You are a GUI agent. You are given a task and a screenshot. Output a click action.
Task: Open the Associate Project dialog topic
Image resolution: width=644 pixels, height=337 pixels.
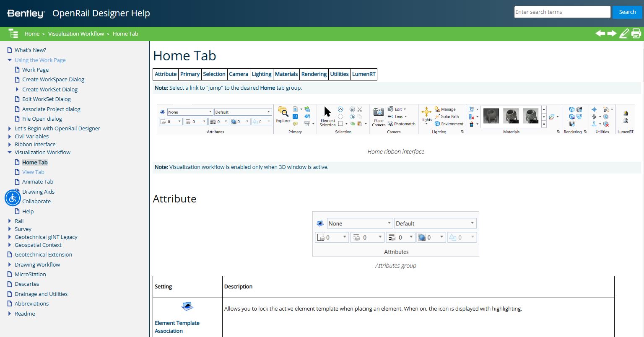pos(51,109)
